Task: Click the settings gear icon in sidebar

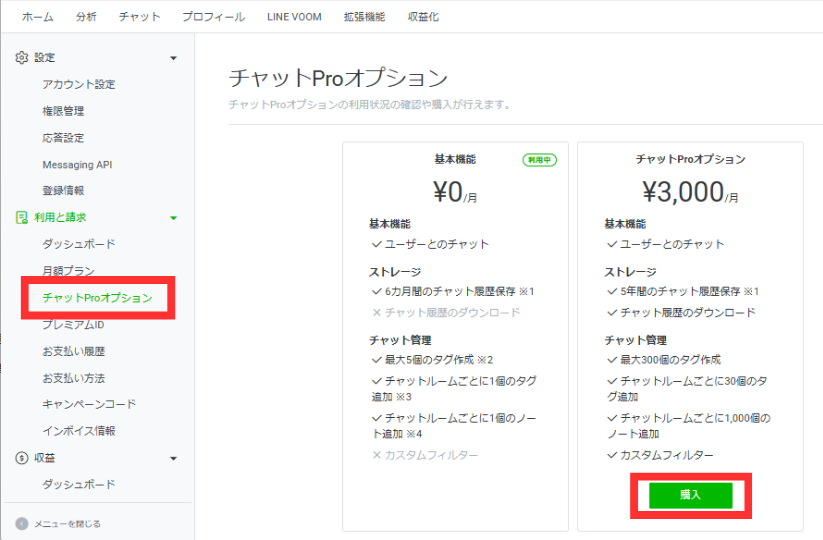Action: (x=22, y=58)
